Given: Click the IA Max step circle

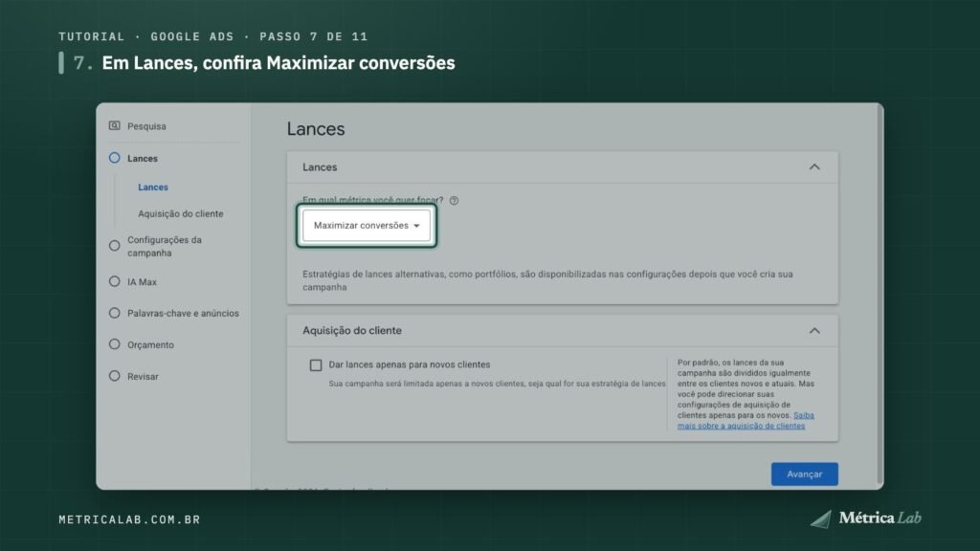Looking at the screenshot, I should pyautogui.click(x=115, y=282).
